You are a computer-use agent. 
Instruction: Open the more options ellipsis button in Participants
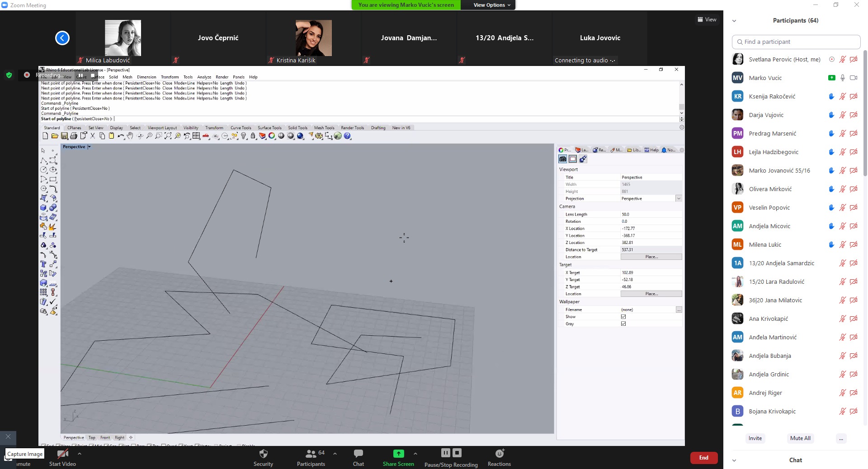coord(841,438)
